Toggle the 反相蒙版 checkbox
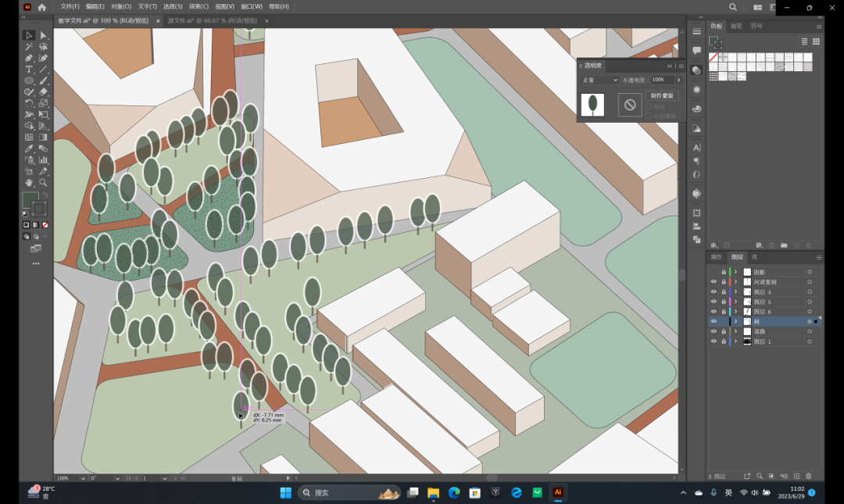 649,116
